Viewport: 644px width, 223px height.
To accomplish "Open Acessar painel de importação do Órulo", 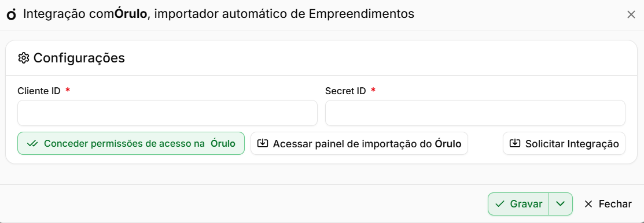I will click(x=359, y=143).
